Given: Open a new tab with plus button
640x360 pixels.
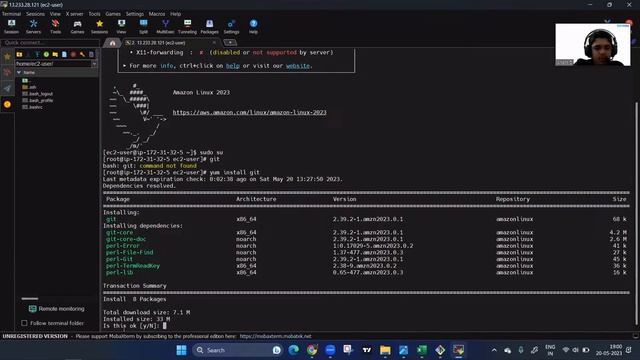Looking at the screenshot, I should point(230,42).
